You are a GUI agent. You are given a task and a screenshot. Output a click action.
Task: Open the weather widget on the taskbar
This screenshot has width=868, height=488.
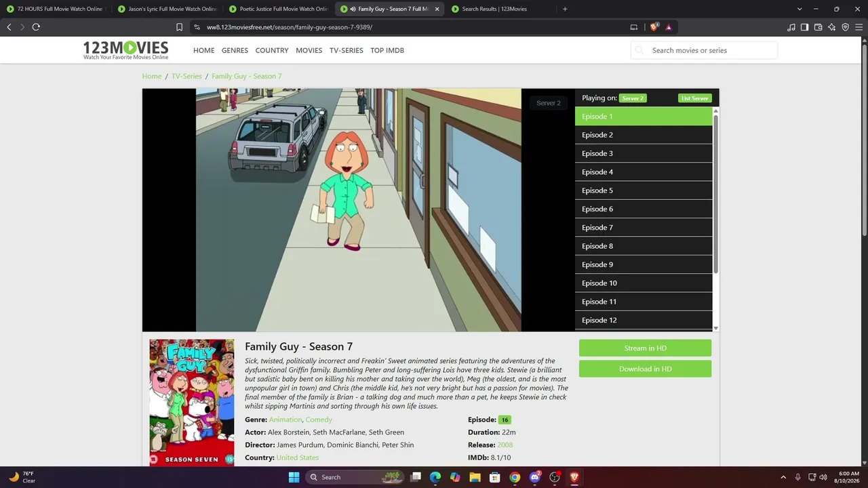tap(22, 477)
